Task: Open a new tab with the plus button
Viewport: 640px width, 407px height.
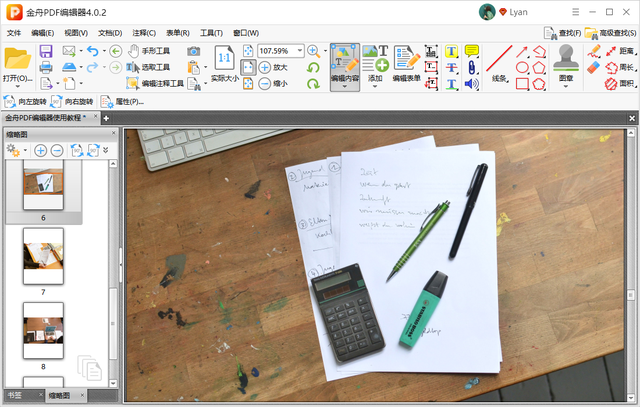Action: pos(106,118)
